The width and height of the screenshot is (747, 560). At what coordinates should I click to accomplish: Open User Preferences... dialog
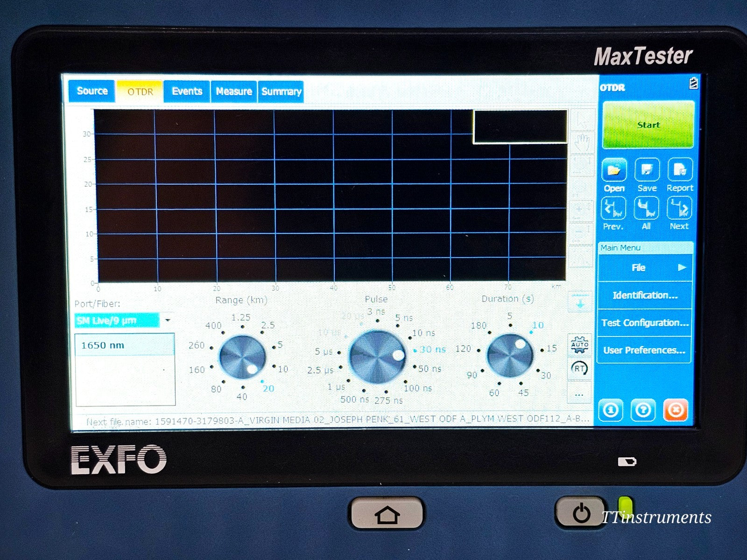pyautogui.click(x=645, y=350)
